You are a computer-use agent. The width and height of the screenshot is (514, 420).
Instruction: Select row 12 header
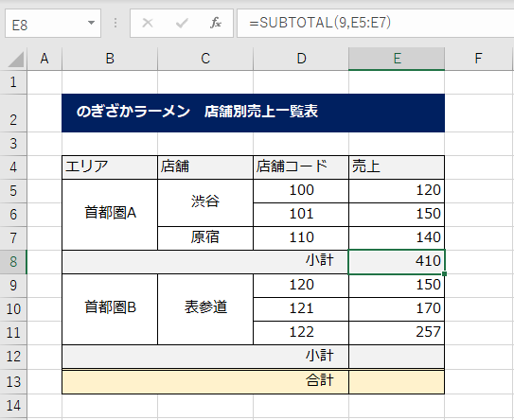(x=13, y=357)
